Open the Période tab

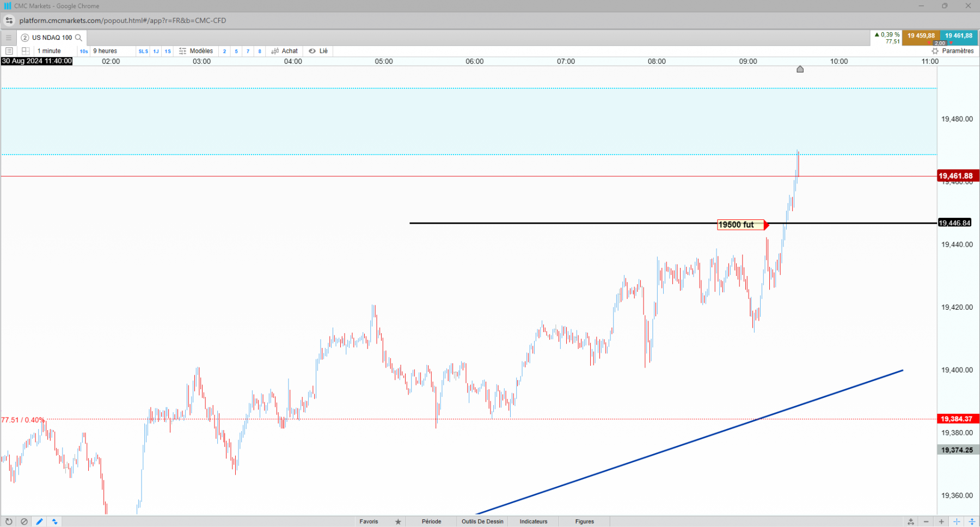tap(431, 522)
